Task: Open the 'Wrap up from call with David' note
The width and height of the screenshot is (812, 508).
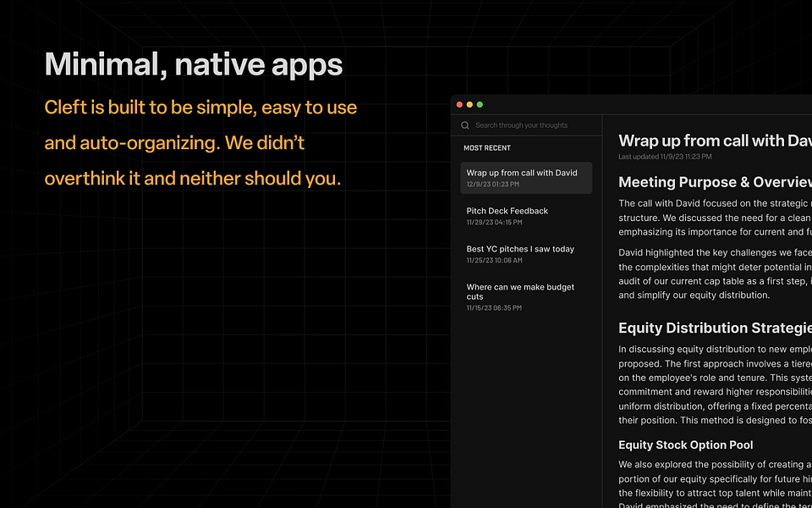Action: (526, 178)
